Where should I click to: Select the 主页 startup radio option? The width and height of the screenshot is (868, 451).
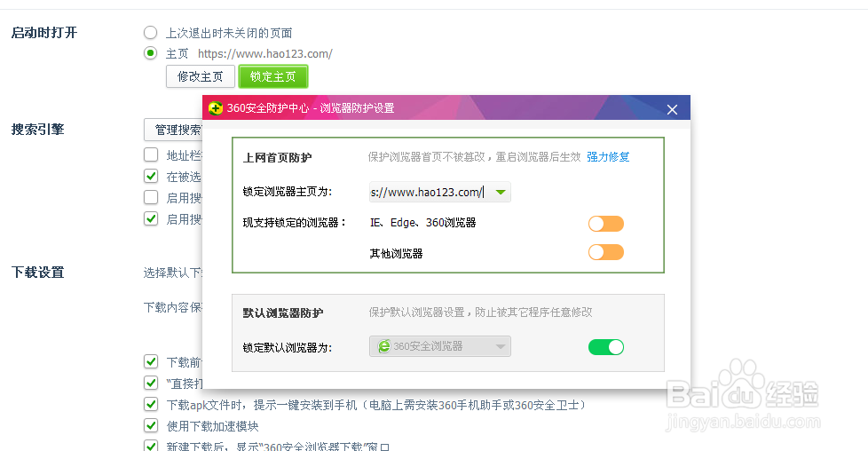tap(151, 53)
